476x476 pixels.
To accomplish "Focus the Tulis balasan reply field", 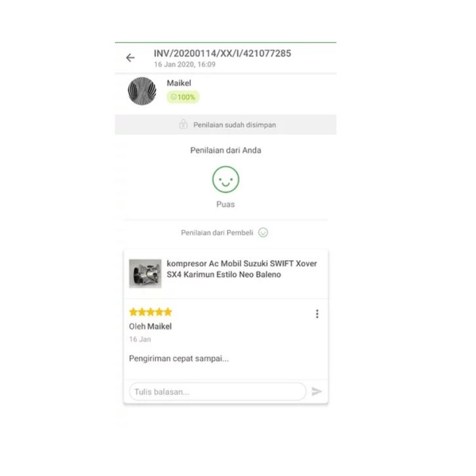I will (x=218, y=391).
